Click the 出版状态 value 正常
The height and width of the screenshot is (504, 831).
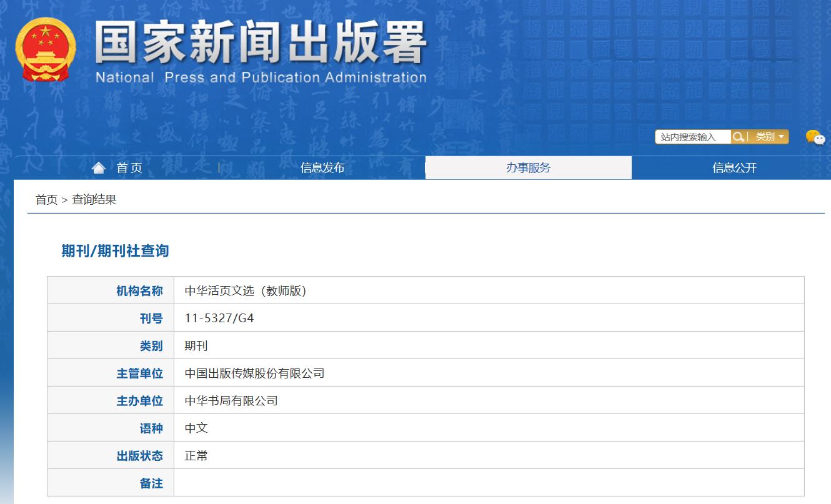pyautogui.click(x=196, y=456)
